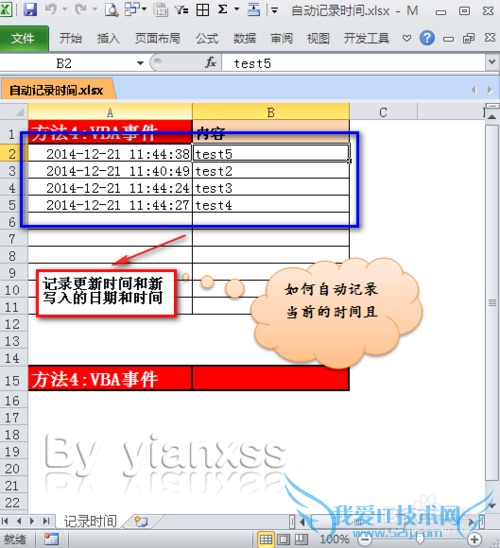This screenshot has width=500, height=548.
Task: Select column C header
Action: click(x=383, y=112)
